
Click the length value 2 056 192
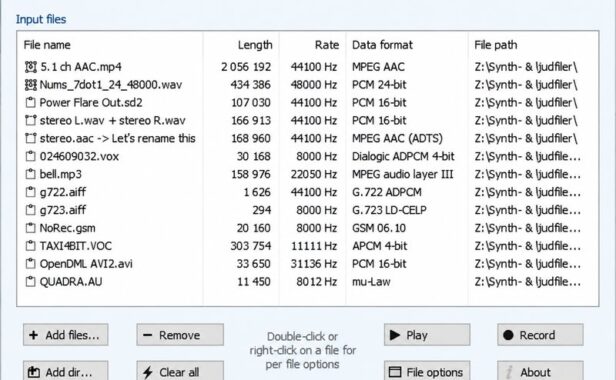point(246,67)
